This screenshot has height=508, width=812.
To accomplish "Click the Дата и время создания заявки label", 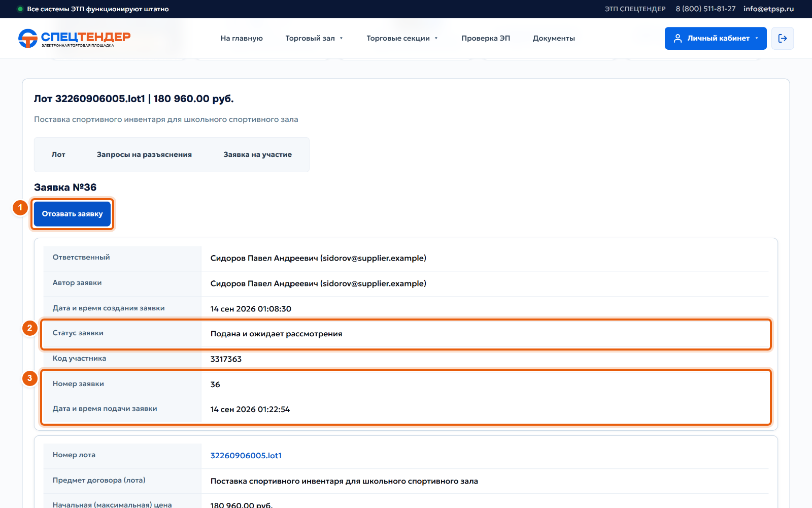I will 109,308.
